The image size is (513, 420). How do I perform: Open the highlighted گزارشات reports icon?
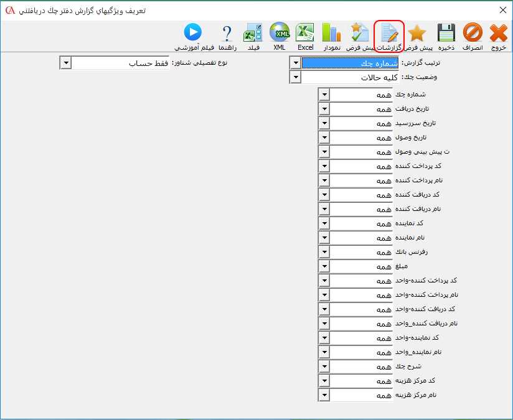[x=389, y=32]
